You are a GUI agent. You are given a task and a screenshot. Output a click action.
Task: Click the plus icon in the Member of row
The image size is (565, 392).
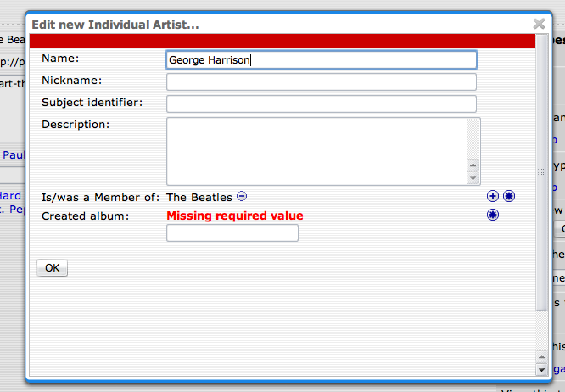(x=493, y=196)
